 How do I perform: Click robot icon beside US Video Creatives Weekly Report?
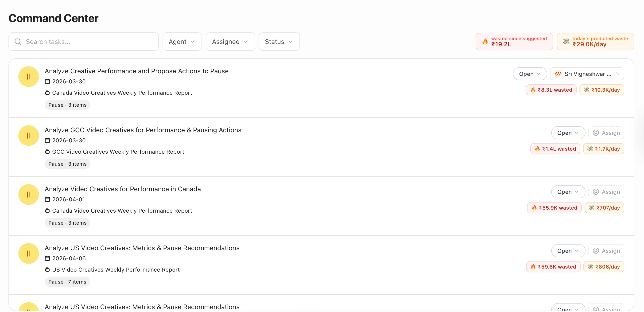point(47,270)
